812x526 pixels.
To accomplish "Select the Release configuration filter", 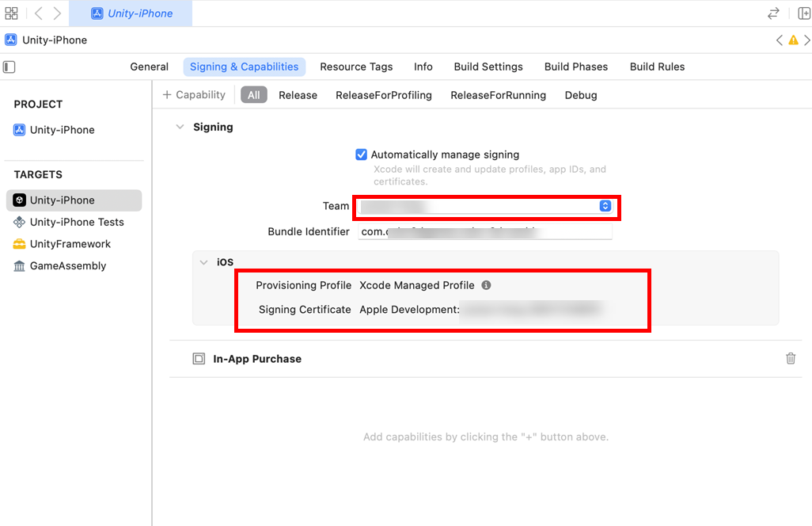I will point(298,95).
